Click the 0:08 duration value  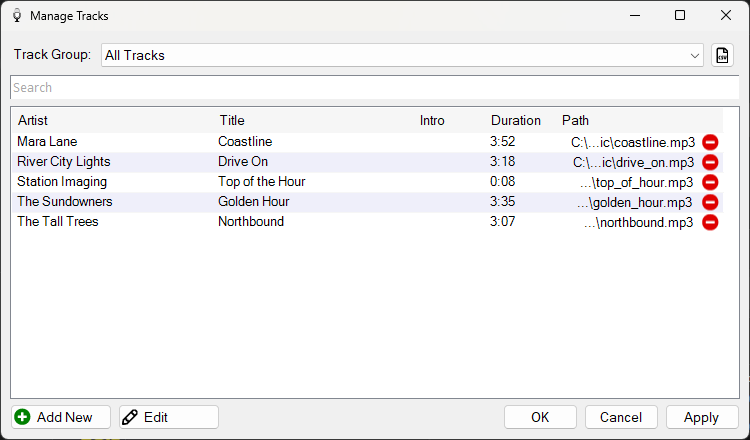point(503,182)
